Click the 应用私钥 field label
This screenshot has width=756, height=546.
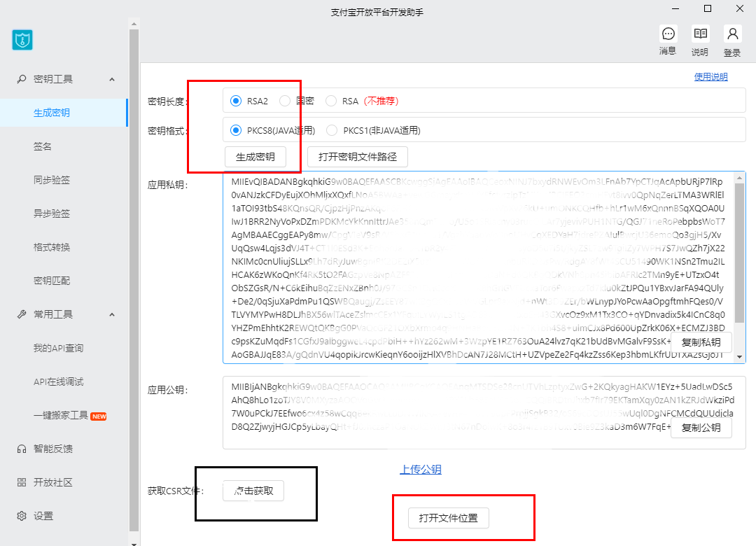pyautogui.click(x=167, y=185)
